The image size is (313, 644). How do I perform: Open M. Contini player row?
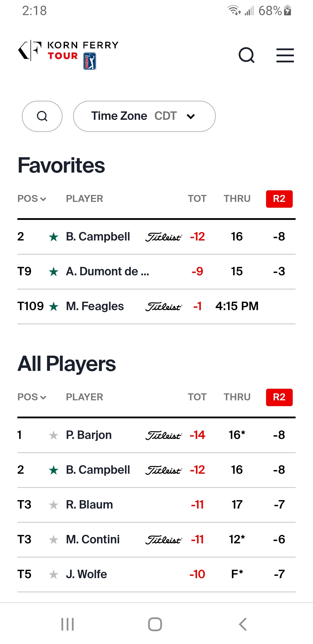(93, 540)
